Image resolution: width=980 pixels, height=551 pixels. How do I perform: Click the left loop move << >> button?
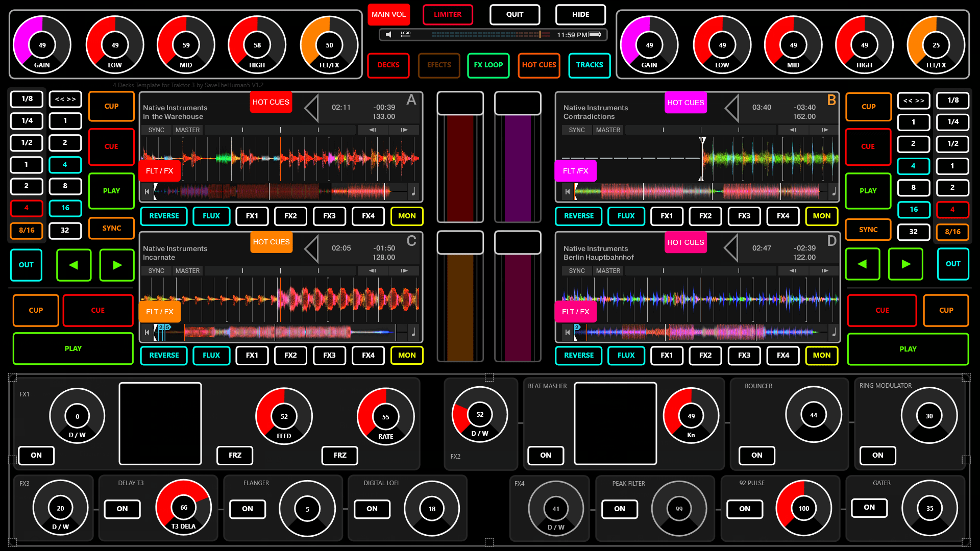65,99
